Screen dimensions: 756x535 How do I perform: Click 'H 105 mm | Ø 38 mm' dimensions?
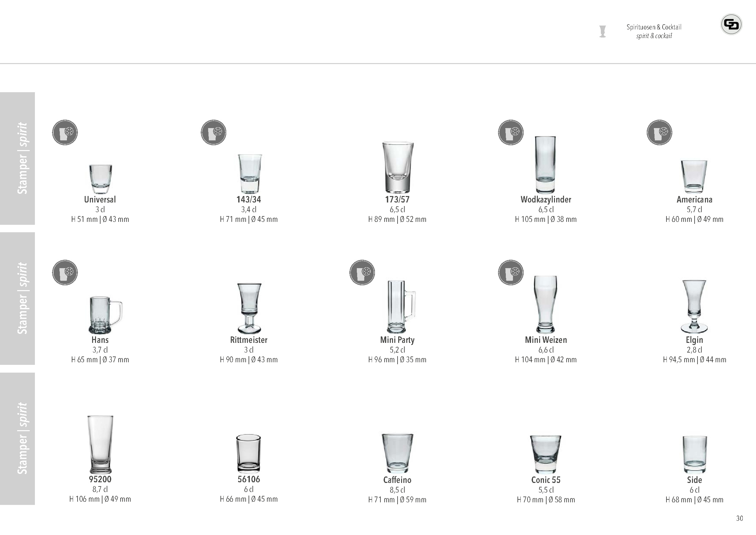[x=546, y=219]
